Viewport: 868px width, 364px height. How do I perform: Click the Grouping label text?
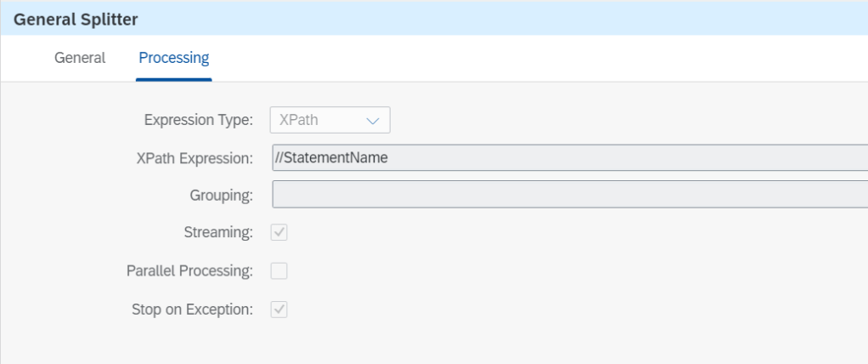click(221, 196)
